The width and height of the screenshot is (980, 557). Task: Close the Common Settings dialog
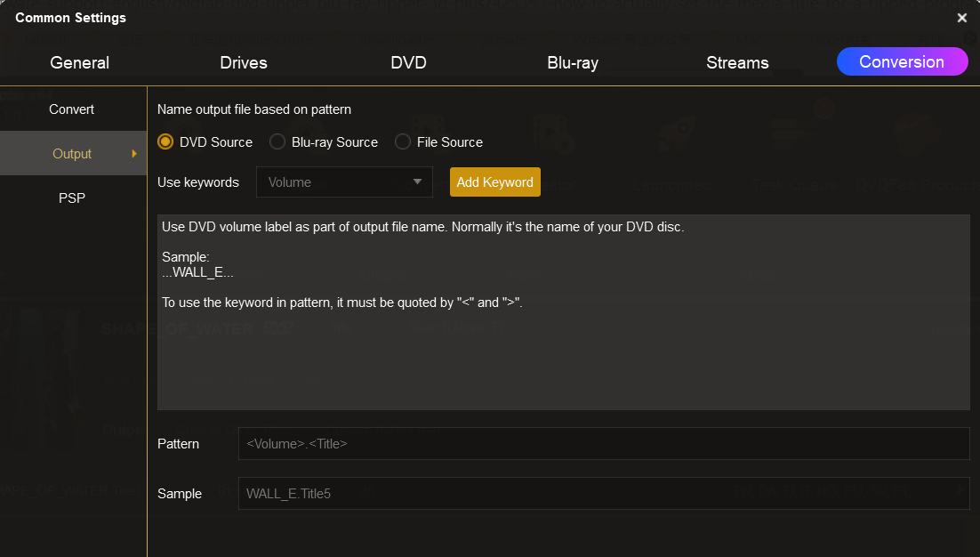961,18
